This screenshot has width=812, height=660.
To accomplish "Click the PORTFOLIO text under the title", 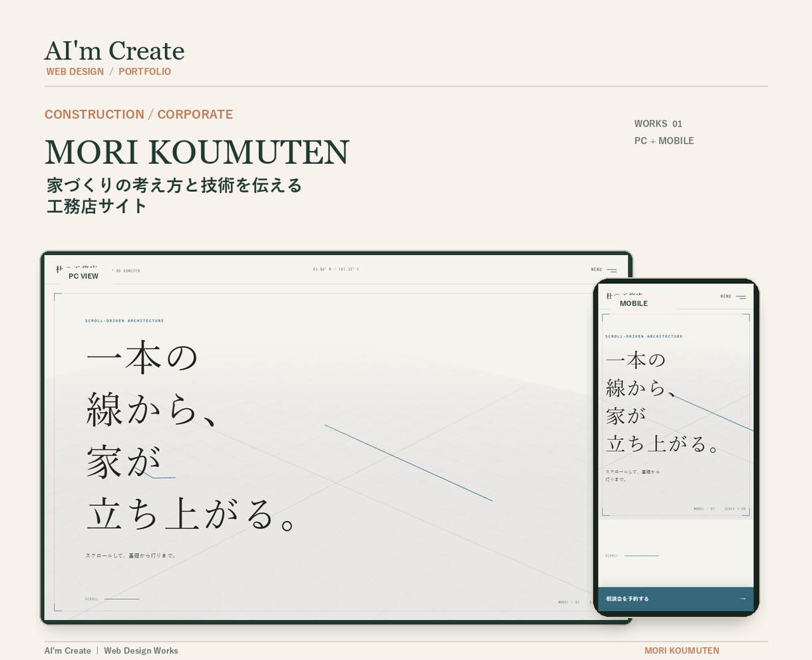I will (x=144, y=71).
